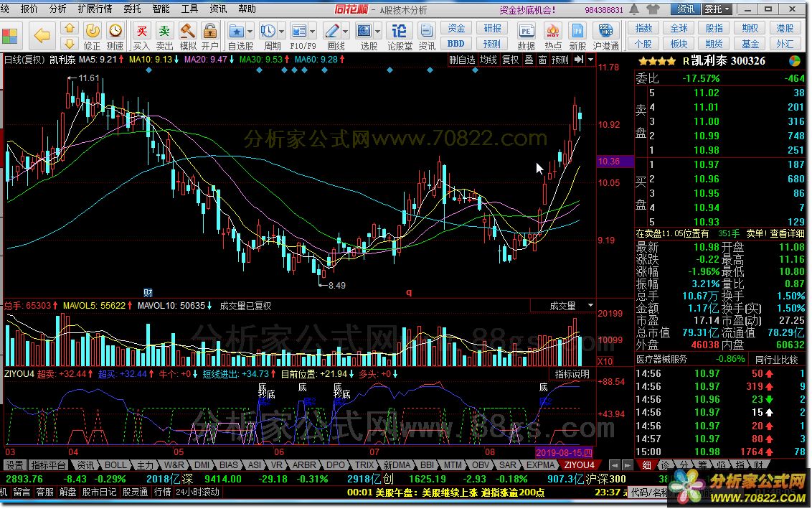Open the 扩展行情 menu
This screenshot has width=812, height=509.
pos(95,9)
